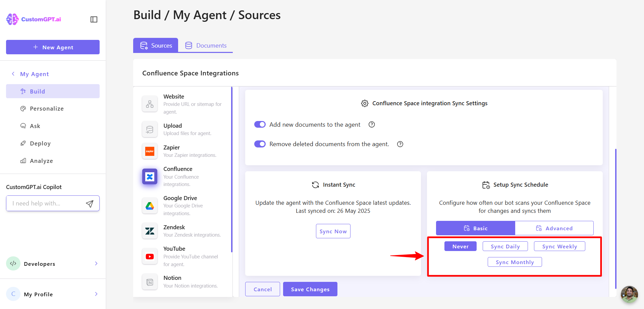Select the Notion source label
The width and height of the screenshot is (644, 309).
[172, 278]
